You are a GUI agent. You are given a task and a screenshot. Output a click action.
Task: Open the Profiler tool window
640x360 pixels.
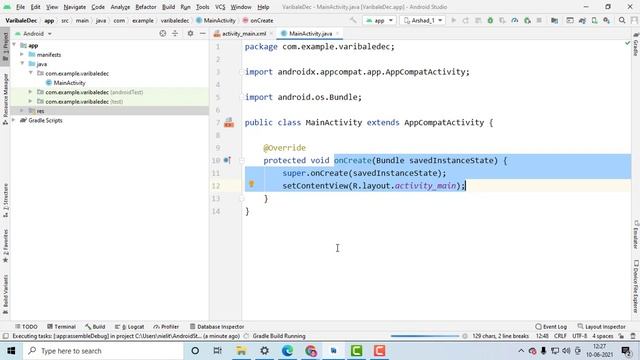166,327
